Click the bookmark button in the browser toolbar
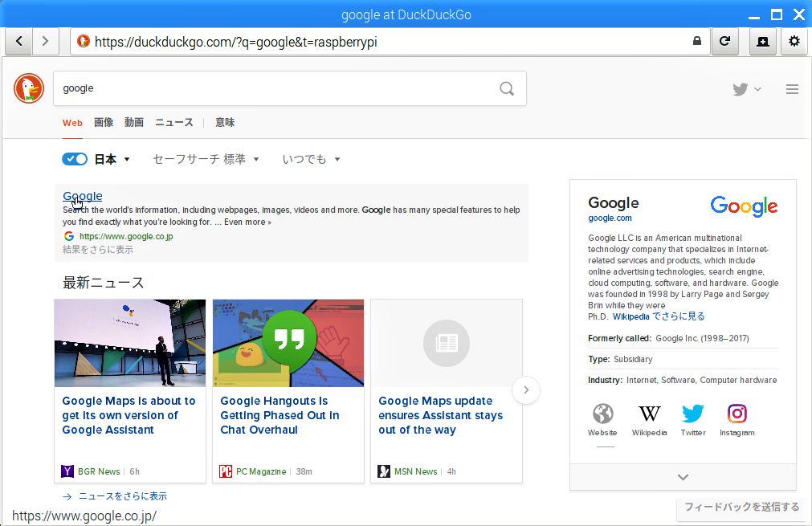This screenshot has width=812, height=526. tap(763, 42)
